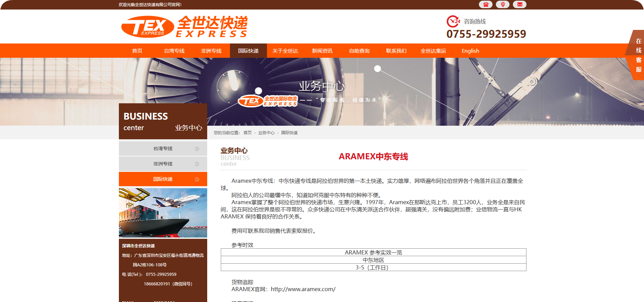Click the 首页 breadcrumb link
This screenshot has height=302, width=644.
248,133
